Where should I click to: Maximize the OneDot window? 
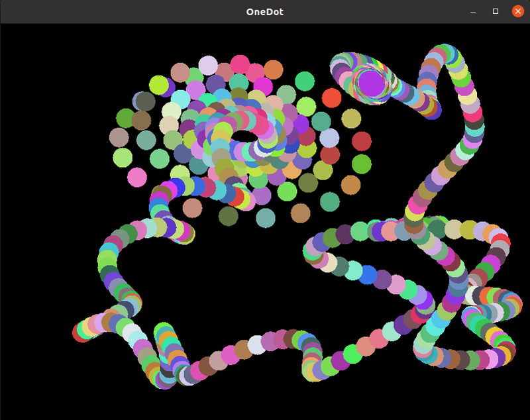pos(494,10)
